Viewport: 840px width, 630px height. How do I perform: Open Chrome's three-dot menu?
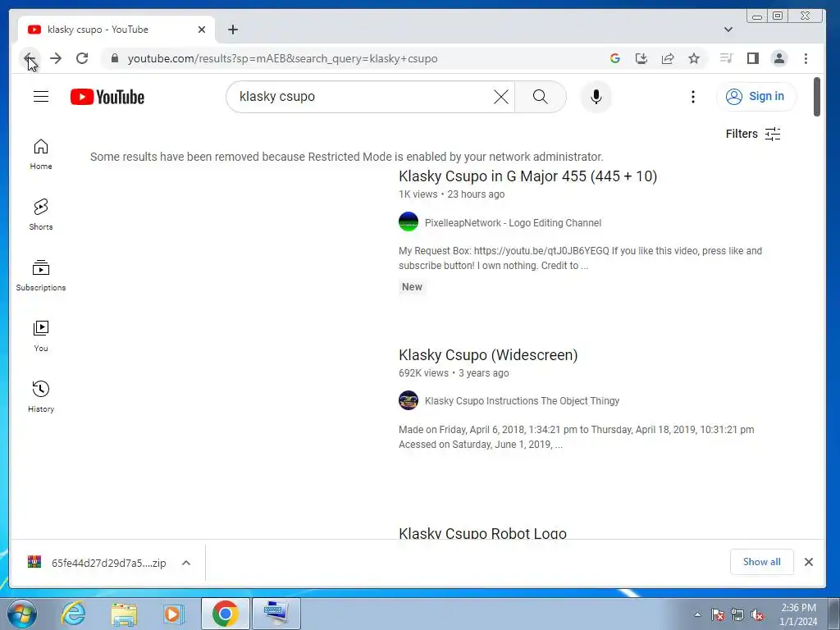click(806, 58)
